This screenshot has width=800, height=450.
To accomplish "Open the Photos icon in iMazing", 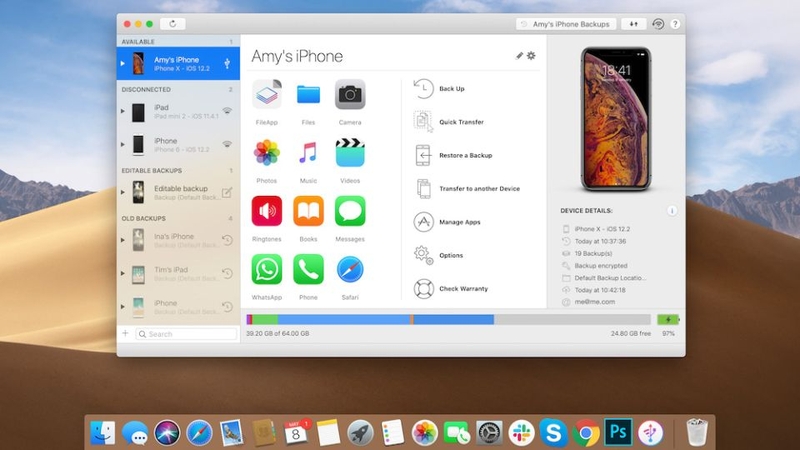I will (x=267, y=153).
